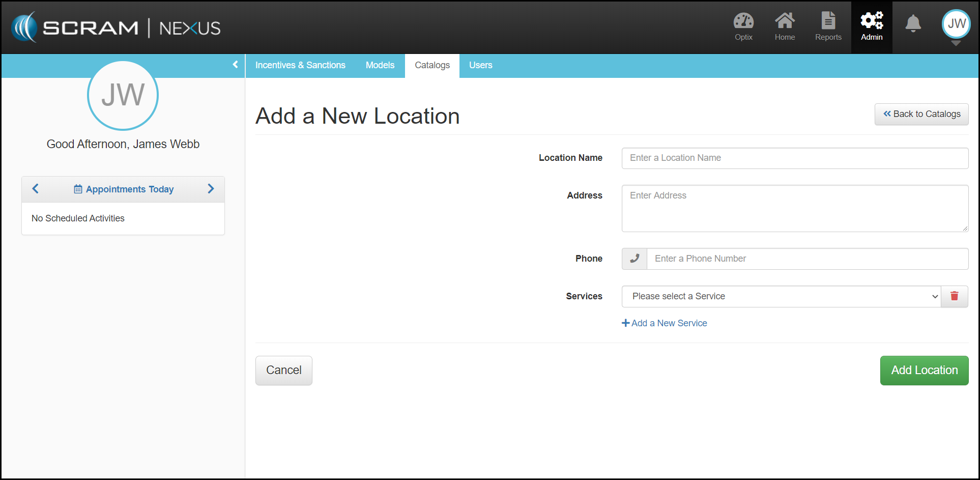Open the Models tab
The width and height of the screenshot is (980, 480).
pyautogui.click(x=380, y=65)
